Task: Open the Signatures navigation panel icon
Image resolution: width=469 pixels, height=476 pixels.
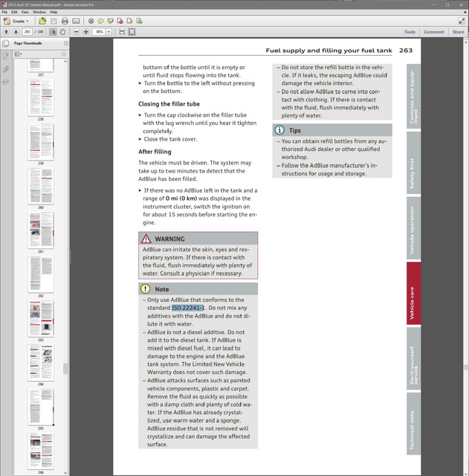Action: coord(5,82)
